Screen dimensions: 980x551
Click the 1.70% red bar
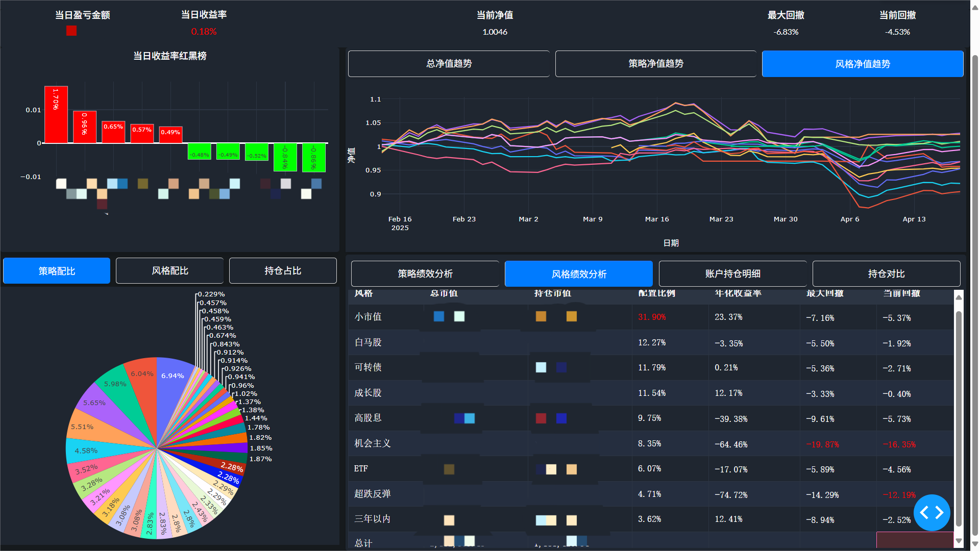[x=56, y=115]
